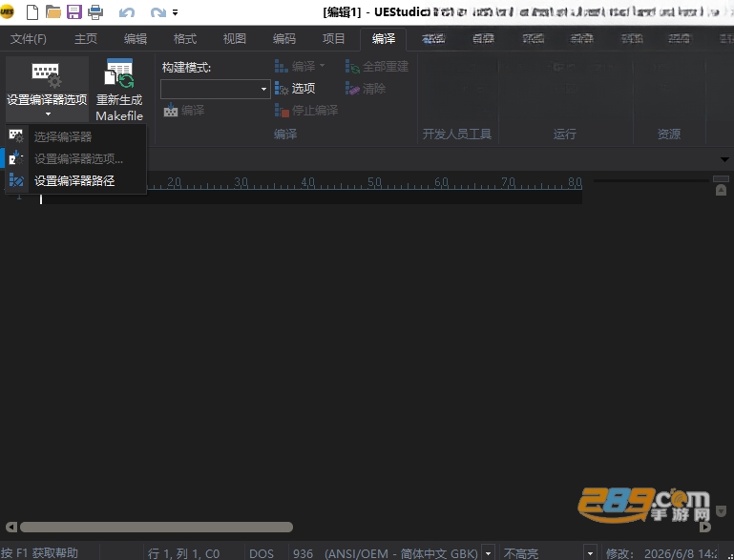Image resolution: width=734 pixels, height=560 pixels.
Task: Expand the 编译 split dropdown in ribbon
Action: click(x=322, y=66)
